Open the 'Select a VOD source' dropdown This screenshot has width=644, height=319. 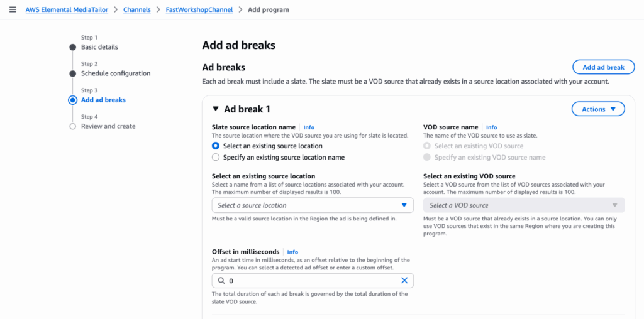(x=524, y=205)
